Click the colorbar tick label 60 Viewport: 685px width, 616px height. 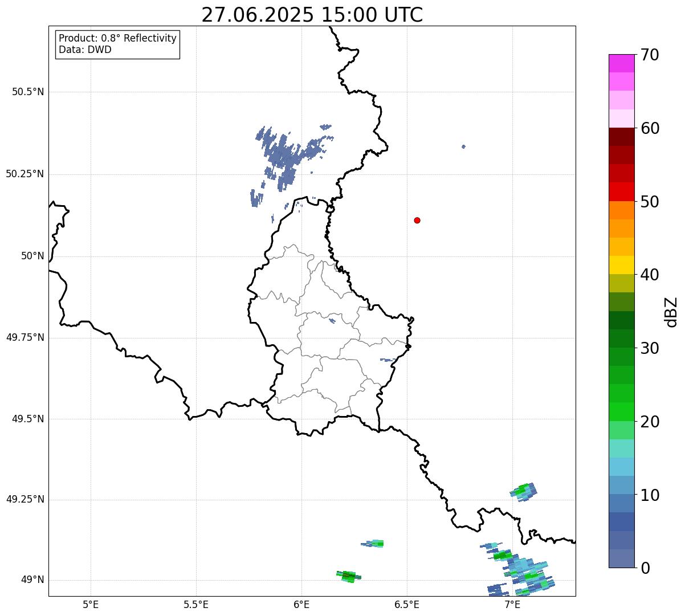tap(650, 128)
